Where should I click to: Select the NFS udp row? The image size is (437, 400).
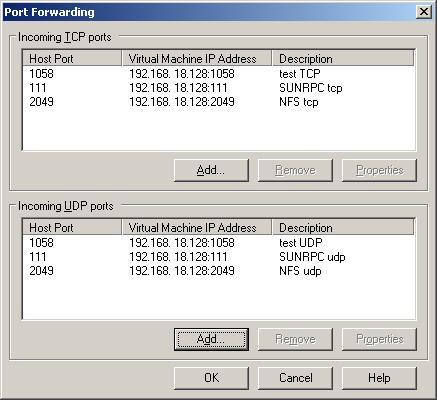(x=219, y=271)
